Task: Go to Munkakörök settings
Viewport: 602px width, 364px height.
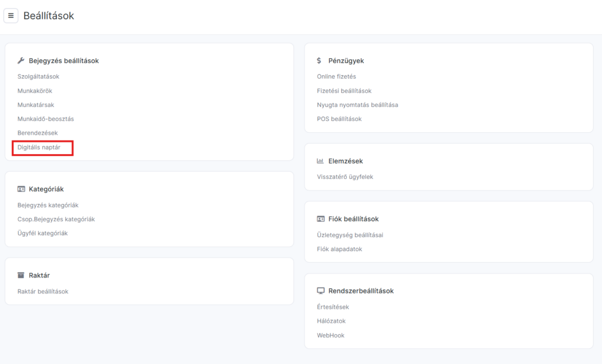Action: pyautogui.click(x=35, y=91)
